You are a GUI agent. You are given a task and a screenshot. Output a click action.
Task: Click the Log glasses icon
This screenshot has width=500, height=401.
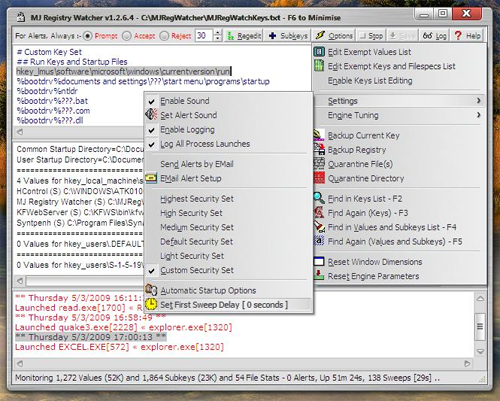[x=428, y=36]
